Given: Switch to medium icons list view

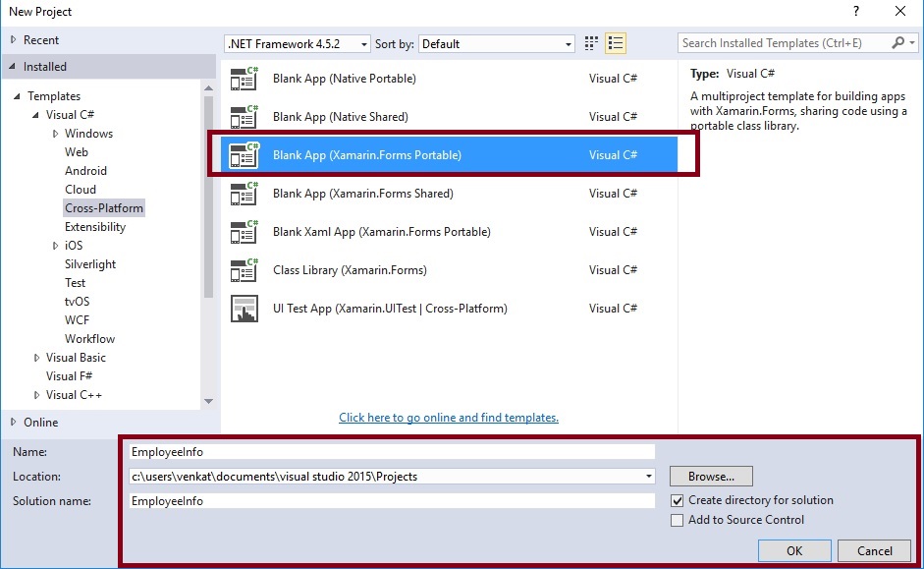Looking at the screenshot, I should (616, 43).
